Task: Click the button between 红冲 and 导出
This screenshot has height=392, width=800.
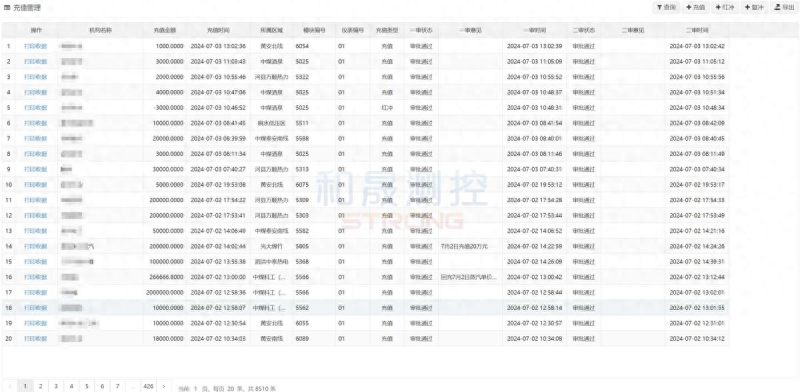Action: pos(754,7)
